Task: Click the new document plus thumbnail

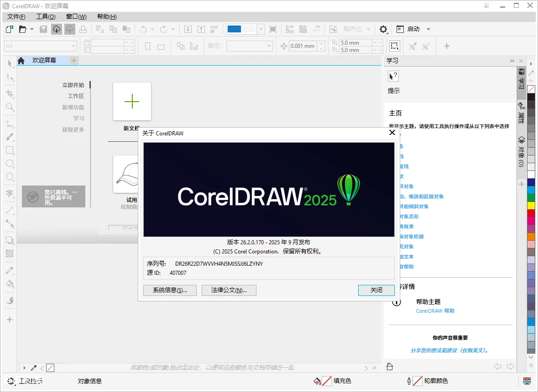Action: 132,102
